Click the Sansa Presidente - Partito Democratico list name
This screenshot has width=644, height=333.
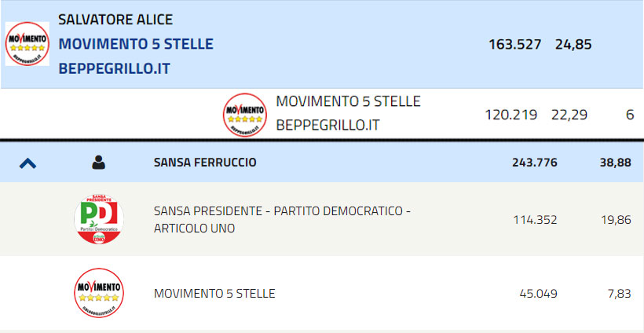click(x=283, y=220)
